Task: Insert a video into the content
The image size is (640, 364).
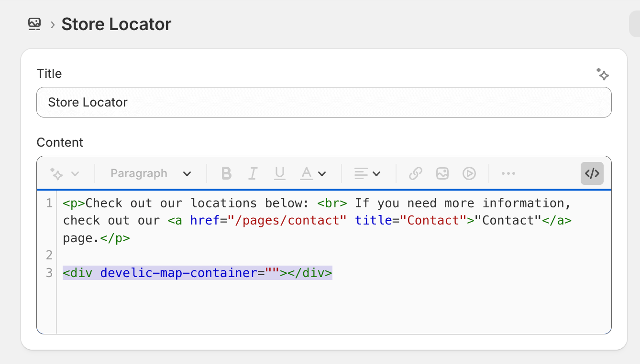Action: pyautogui.click(x=469, y=173)
